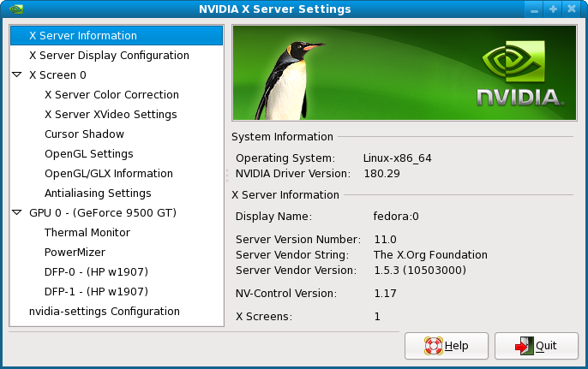Click the 1.5.3 (10503000) vendor version

click(x=420, y=270)
